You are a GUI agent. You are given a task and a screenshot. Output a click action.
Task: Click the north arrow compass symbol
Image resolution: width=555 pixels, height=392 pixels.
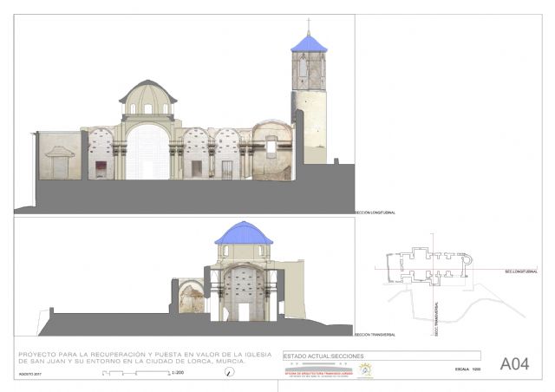pyautogui.click(x=228, y=373)
